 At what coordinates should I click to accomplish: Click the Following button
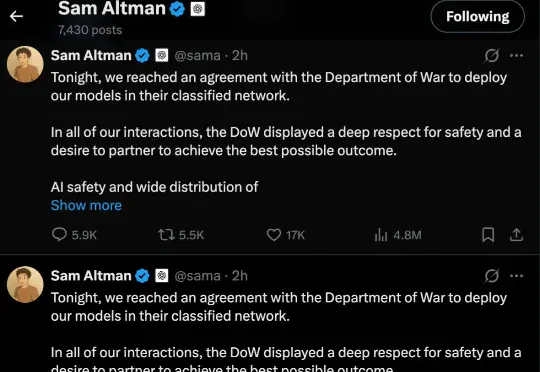pyautogui.click(x=477, y=17)
